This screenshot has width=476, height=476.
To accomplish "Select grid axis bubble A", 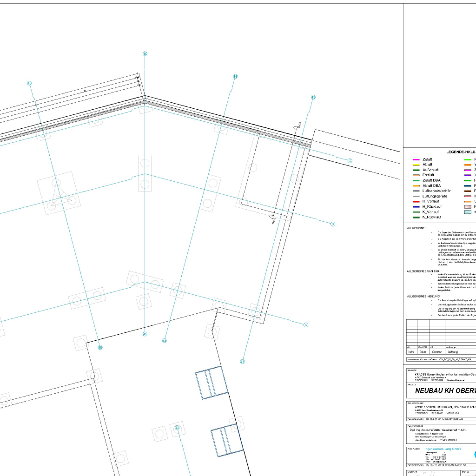I will (x=306, y=325).
